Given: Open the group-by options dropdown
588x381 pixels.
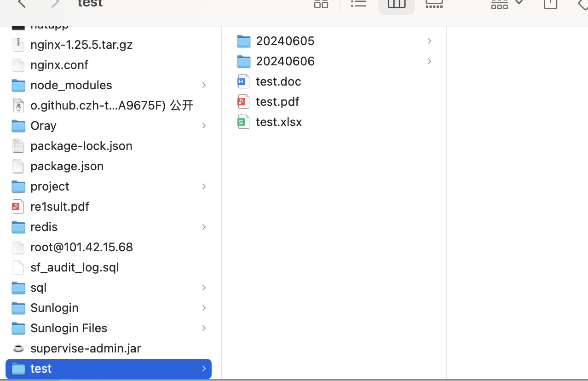Looking at the screenshot, I should [507, 4].
